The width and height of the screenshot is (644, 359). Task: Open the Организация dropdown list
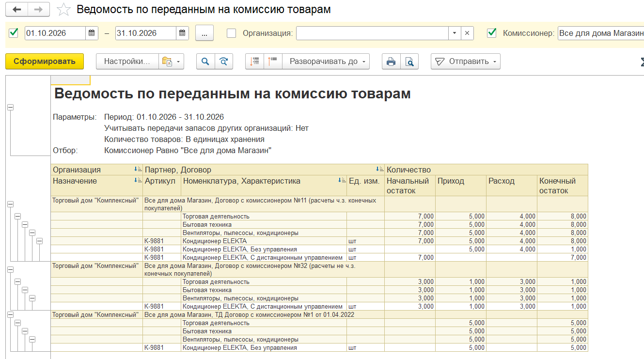coord(455,33)
